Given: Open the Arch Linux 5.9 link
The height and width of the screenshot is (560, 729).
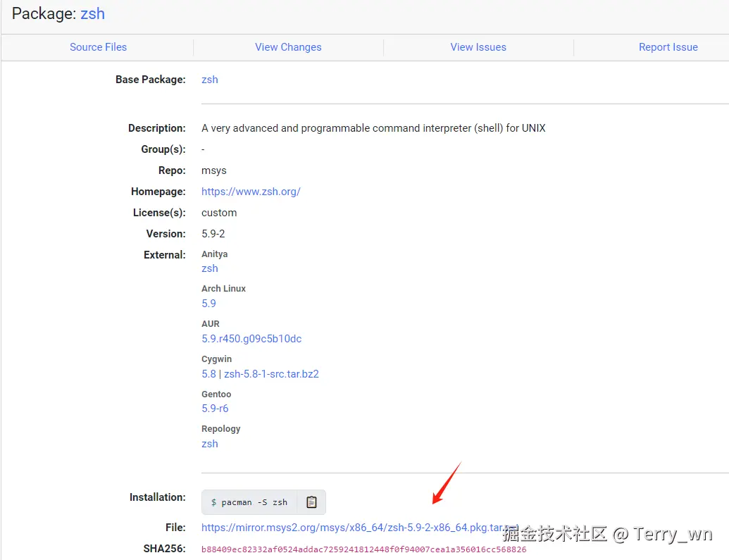Looking at the screenshot, I should click(x=208, y=304).
